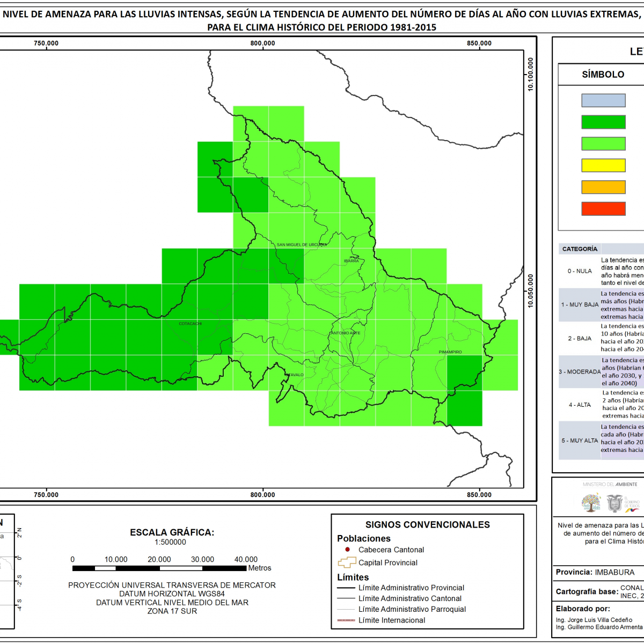Click the PIMAMPIRO label on the map
The height and width of the screenshot is (644, 644).
[450, 352]
